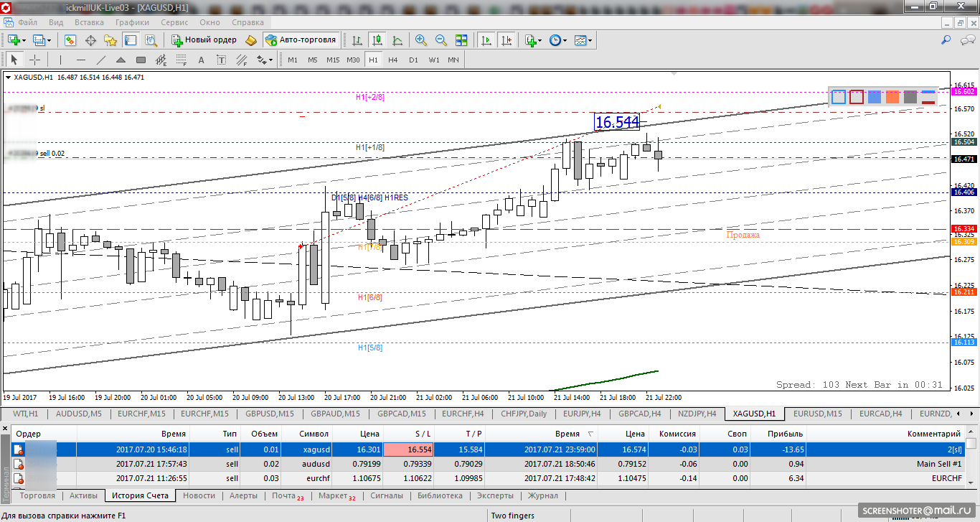Viewport: 980px width, 522px height.
Task: Click the Новый ордер button
Action: (204, 40)
